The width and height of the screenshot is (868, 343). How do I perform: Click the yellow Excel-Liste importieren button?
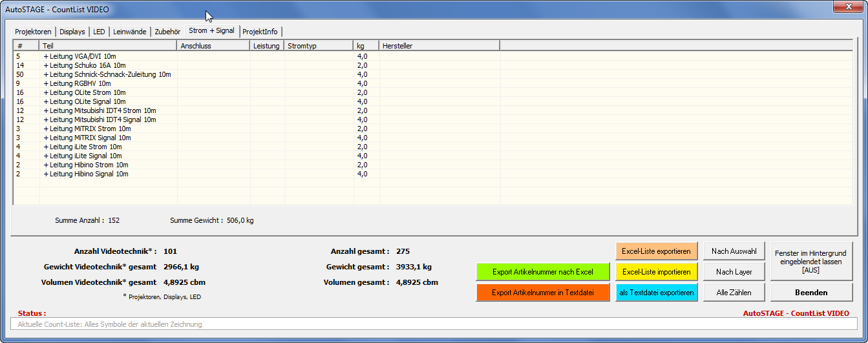click(x=656, y=272)
